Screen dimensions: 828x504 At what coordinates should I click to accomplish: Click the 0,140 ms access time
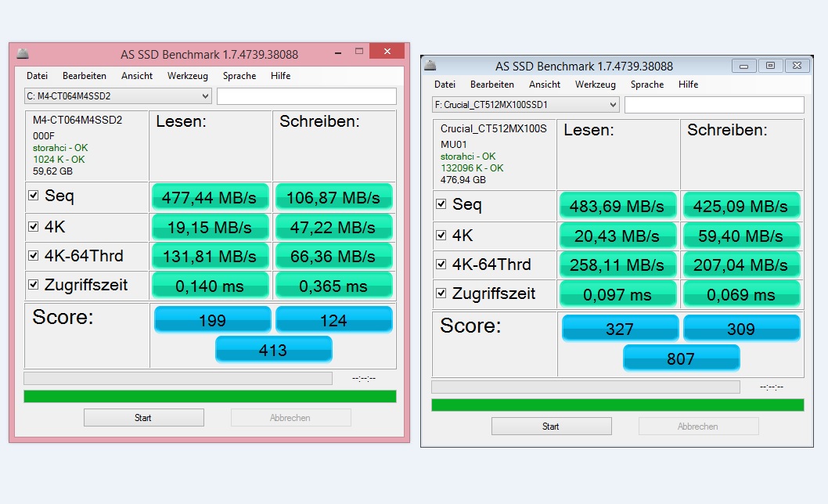[211, 286]
